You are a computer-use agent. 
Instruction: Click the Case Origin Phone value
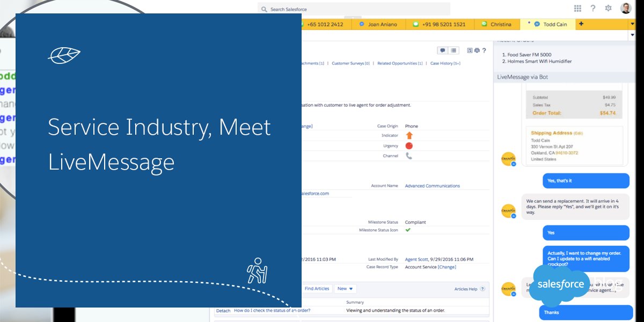pyautogui.click(x=411, y=126)
